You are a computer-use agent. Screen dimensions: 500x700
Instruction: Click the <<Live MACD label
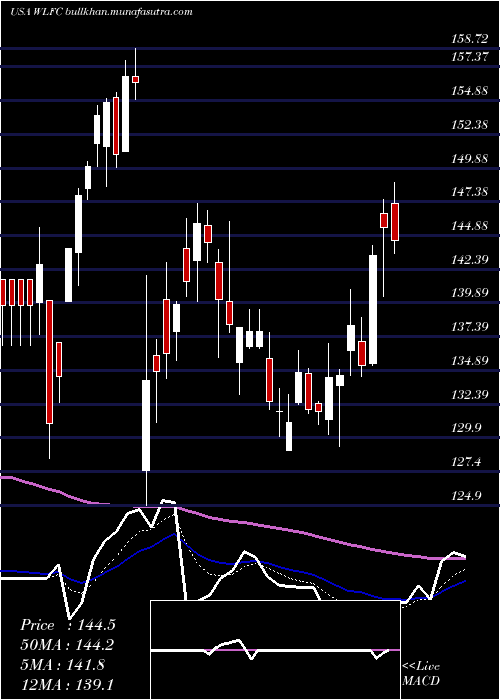421,674
